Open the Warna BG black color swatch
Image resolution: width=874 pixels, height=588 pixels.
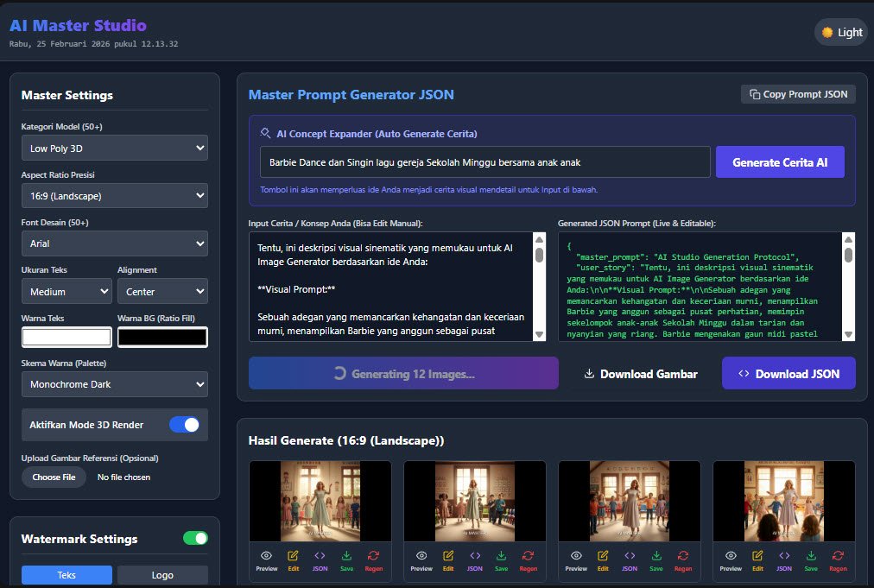(162, 338)
